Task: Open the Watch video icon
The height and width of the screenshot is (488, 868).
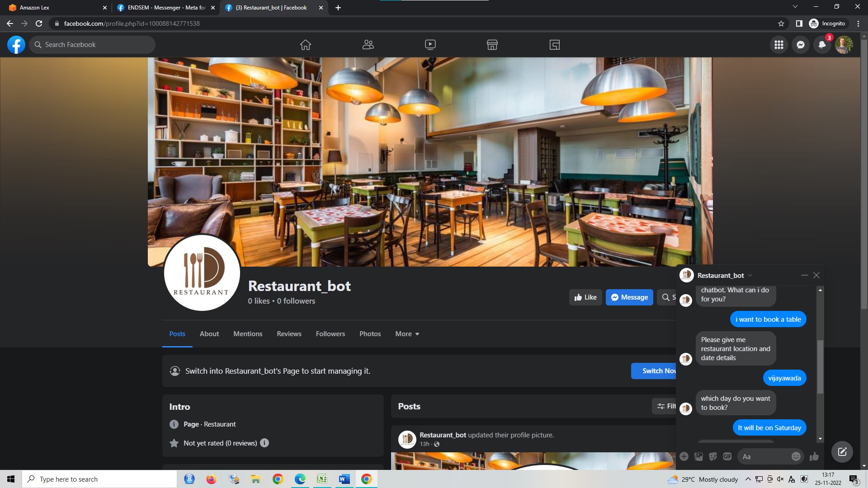Action: click(x=430, y=45)
